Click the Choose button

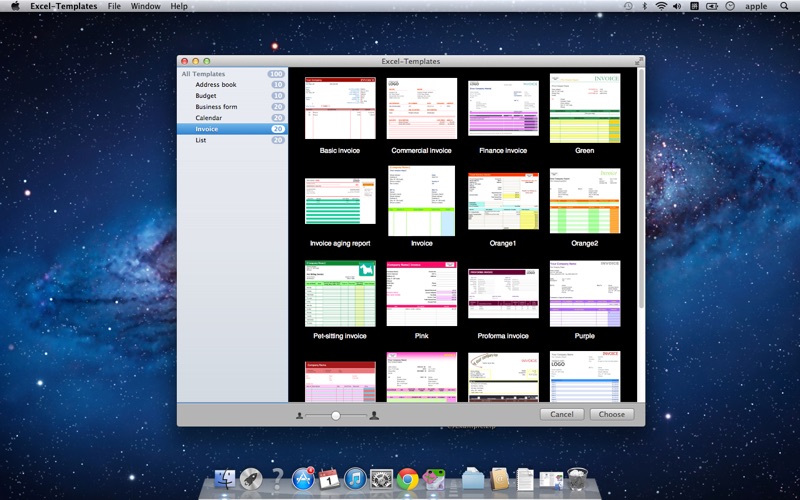612,414
